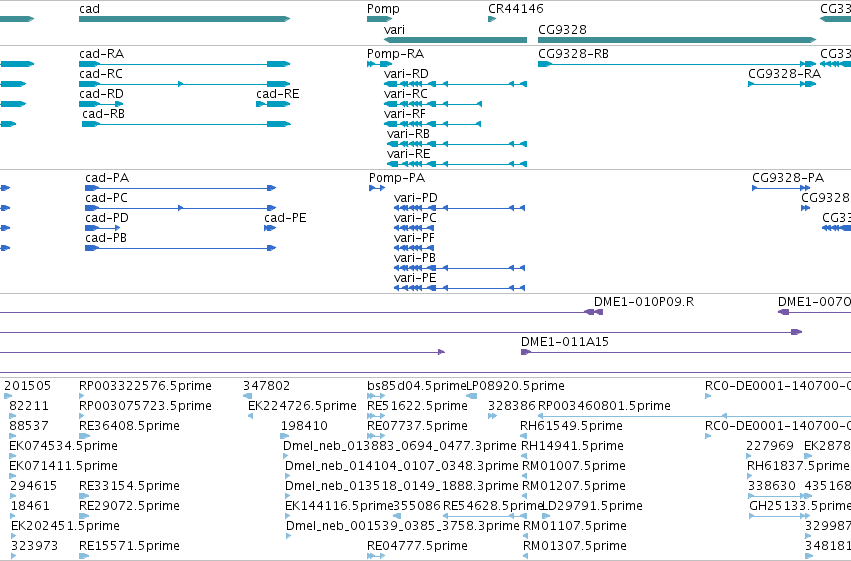Click the cad-RD transcript
The width and height of the screenshot is (851, 561).
pyautogui.click(x=101, y=104)
